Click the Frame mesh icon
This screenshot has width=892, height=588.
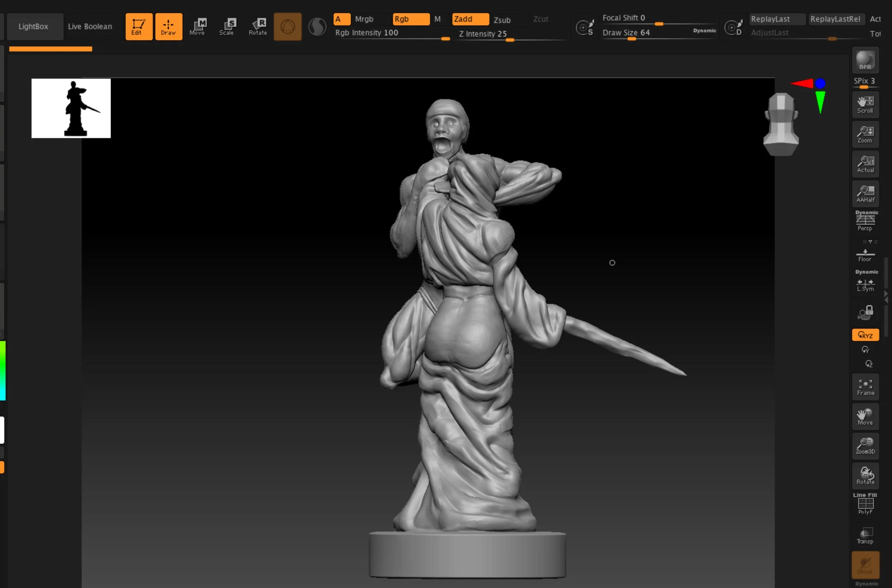865,387
